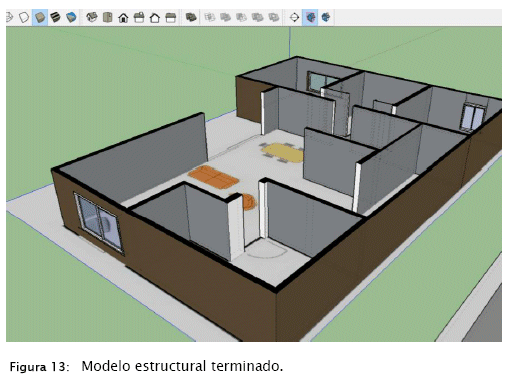Screen dimensions: 512x378
Task: Enable Shaded With Textures style
Action: 55,17
